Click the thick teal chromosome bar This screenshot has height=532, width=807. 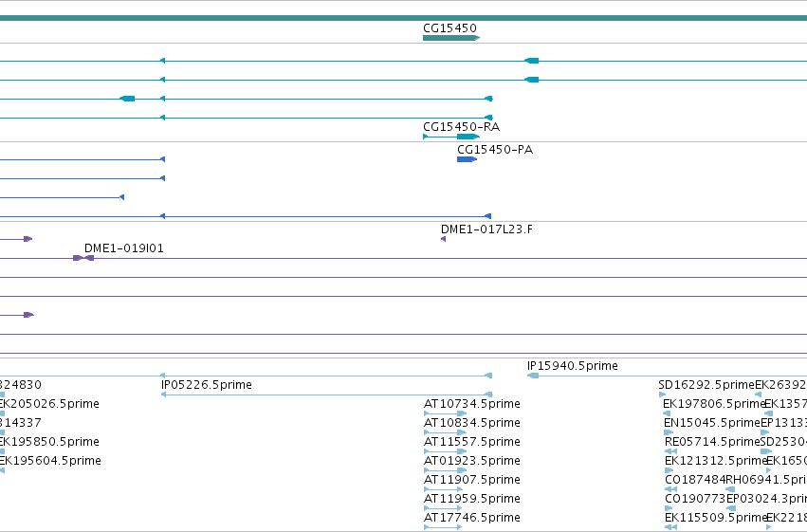[x=404, y=18]
